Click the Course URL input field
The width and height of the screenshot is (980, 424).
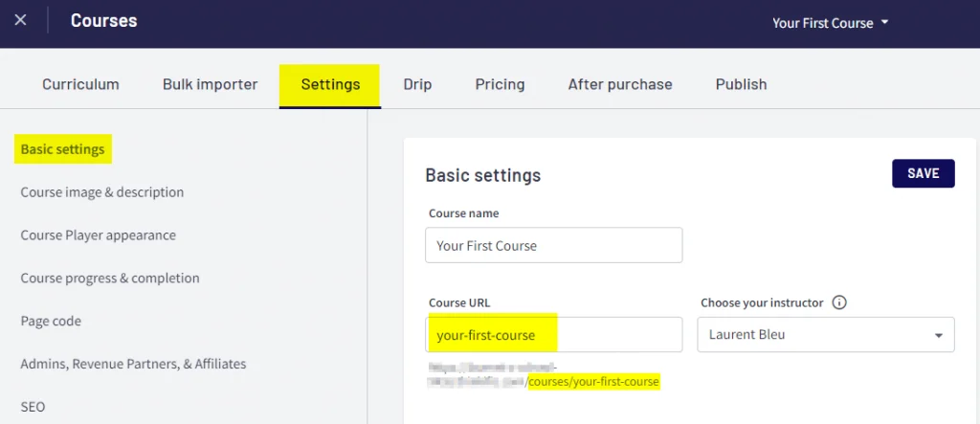coord(554,335)
